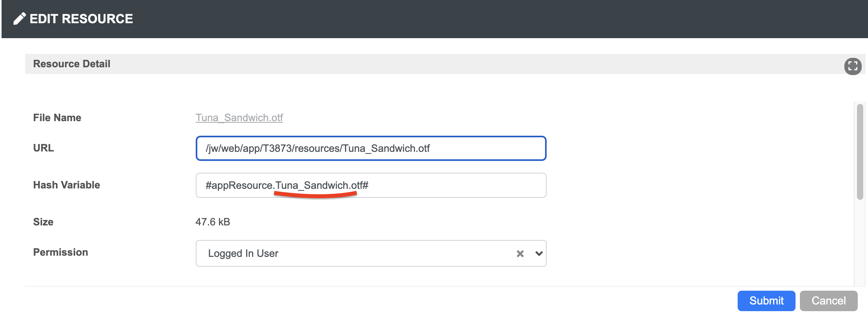Clear the Permission selection with the X icon

520,254
